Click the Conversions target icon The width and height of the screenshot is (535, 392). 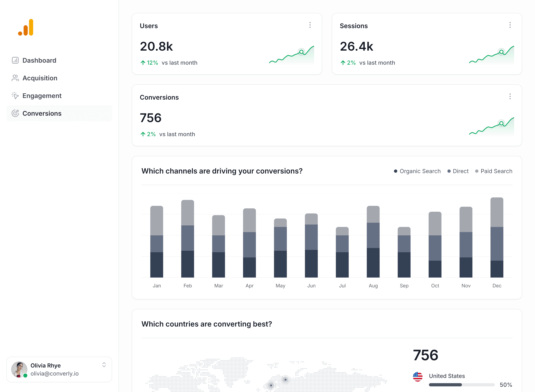(x=15, y=113)
